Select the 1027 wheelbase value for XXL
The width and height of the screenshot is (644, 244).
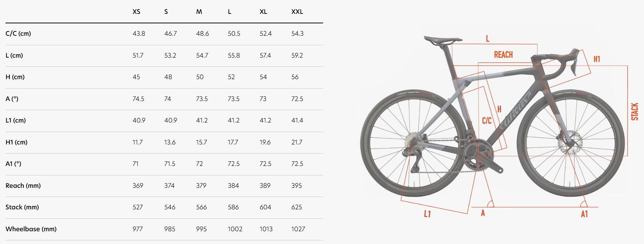[x=298, y=229]
